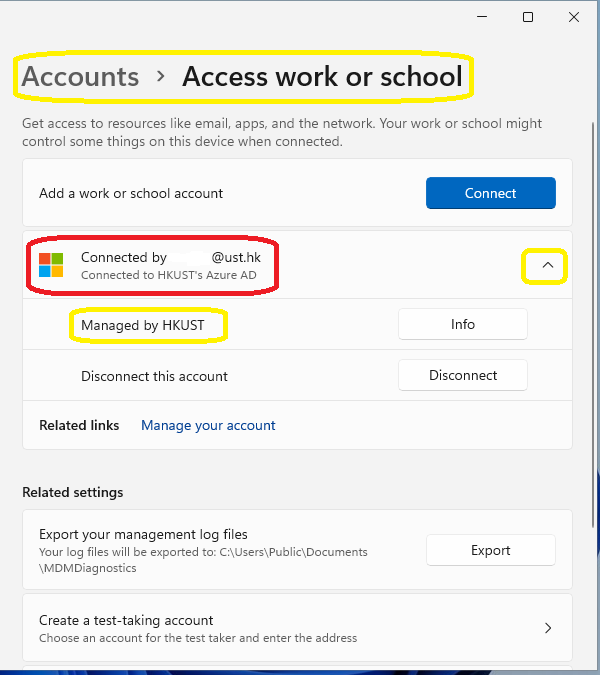Image resolution: width=600 pixels, height=675 pixels.
Task: Click Choose an account for the test taker text
Action: [x=198, y=638]
